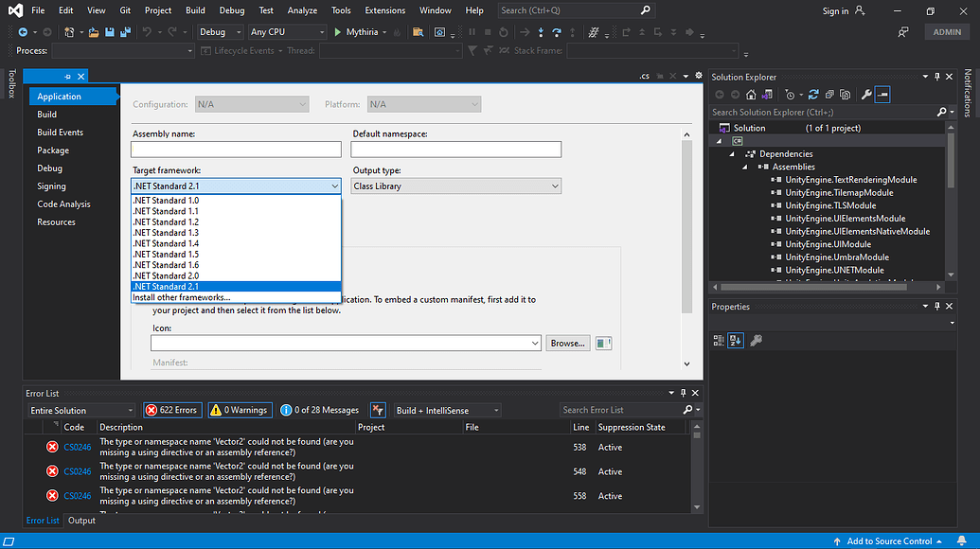Click the Sync with Active Document icon
This screenshot has width=980, height=549.
(x=815, y=95)
